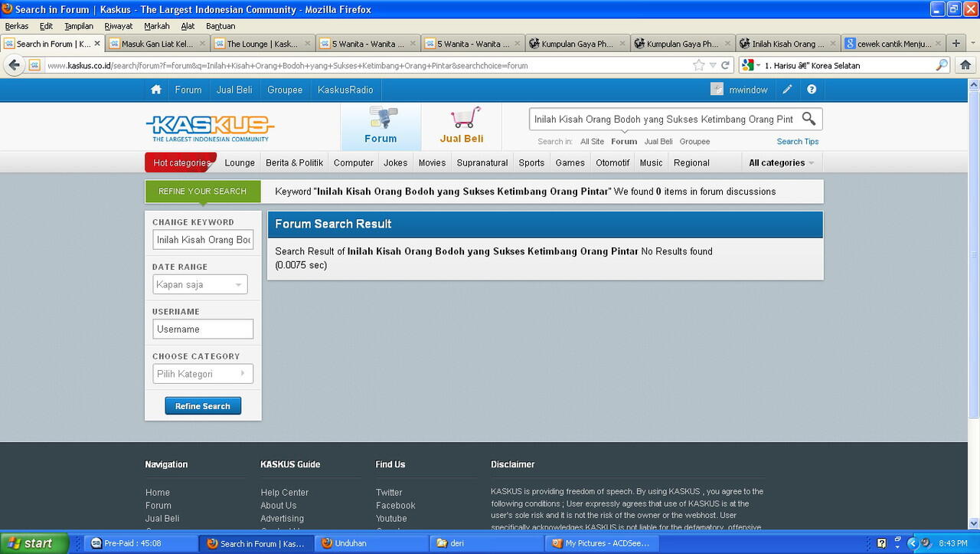Open the Alat menu
Viewport: 980px width, 554px height.
(188, 26)
